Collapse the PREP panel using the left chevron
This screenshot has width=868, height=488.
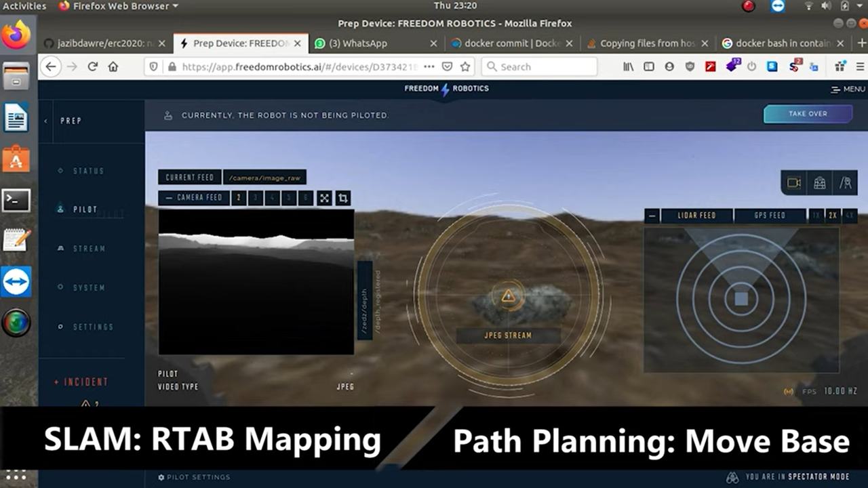[45, 121]
